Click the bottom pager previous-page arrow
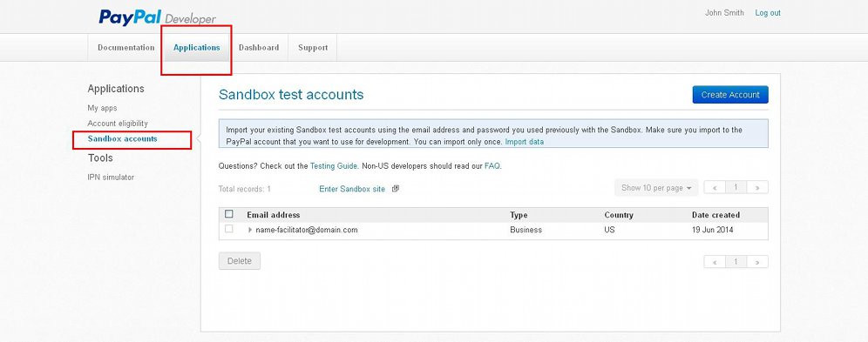The image size is (868, 342). (x=715, y=262)
